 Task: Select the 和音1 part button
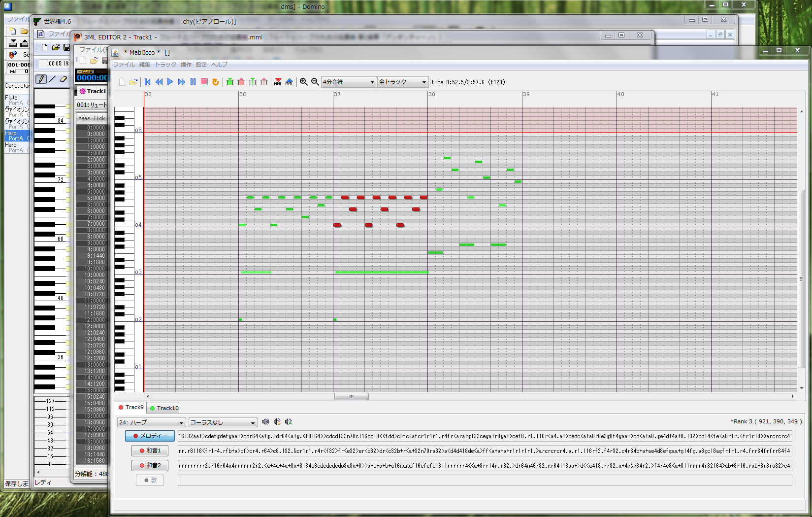coord(150,450)
